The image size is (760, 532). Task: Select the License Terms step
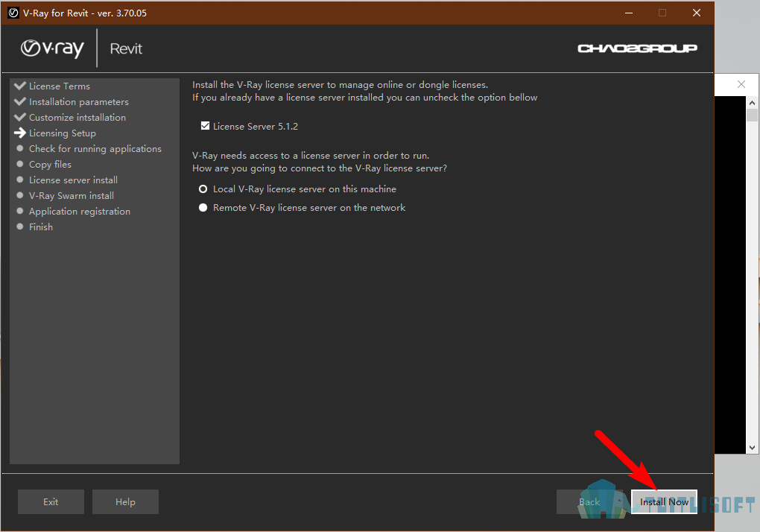[59, 86]
